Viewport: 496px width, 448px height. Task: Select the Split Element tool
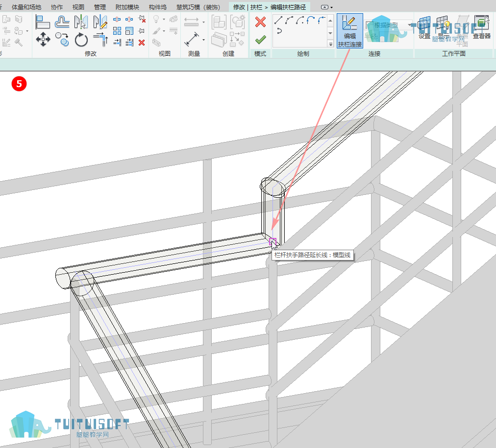point(117,19)
